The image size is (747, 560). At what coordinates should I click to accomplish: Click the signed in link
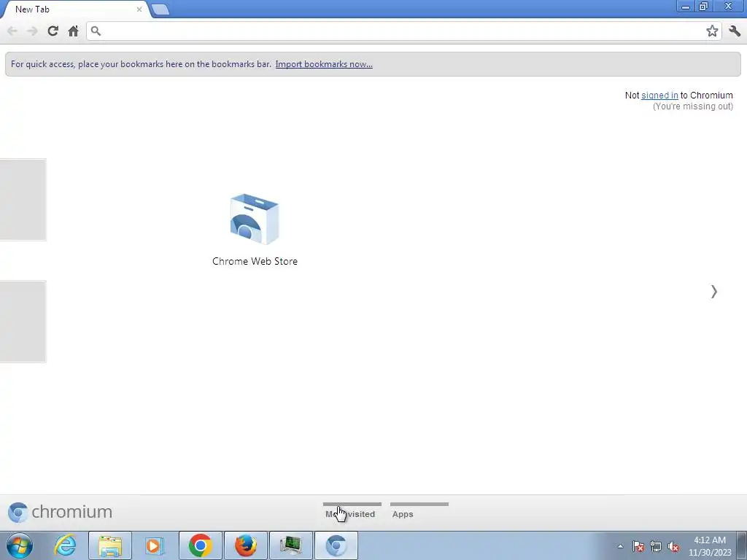[x=659, y=96]
